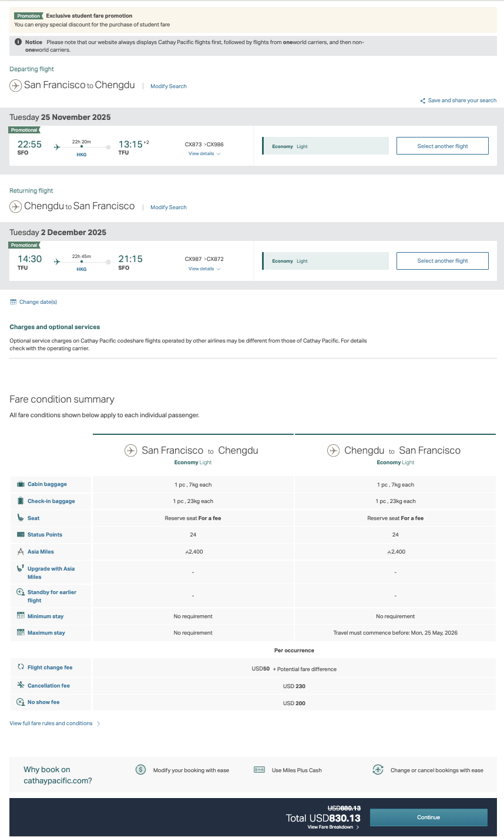Click the Standby for earlier flight icon
Image resolution: width=504 pixels, height=838 pixels.
click(x=21, y=593)
